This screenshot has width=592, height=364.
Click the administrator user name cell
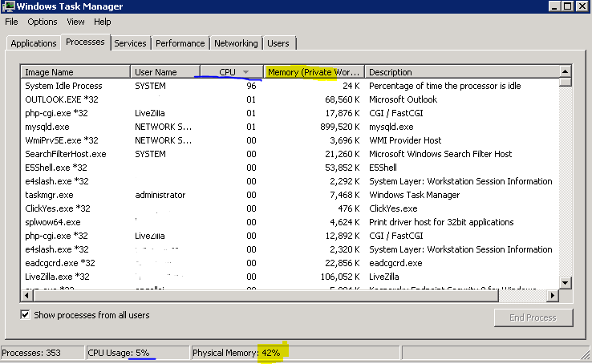coord(160,195)
